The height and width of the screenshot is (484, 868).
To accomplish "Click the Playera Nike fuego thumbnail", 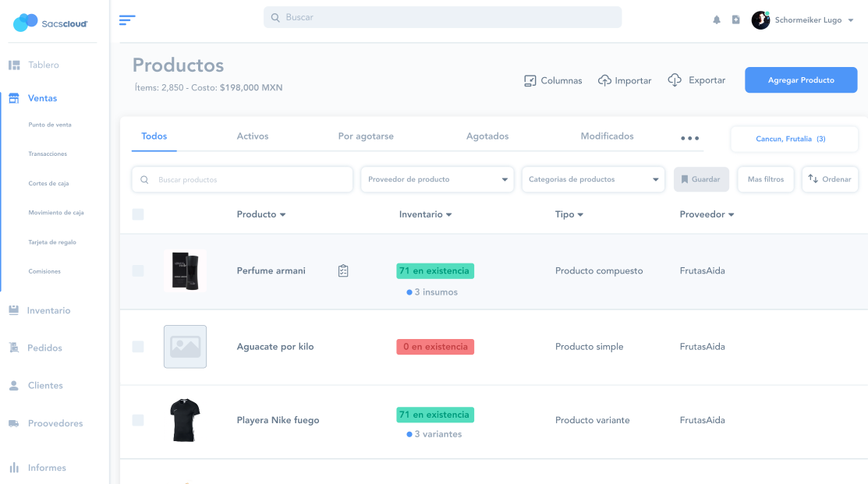I will click(185, 420).
